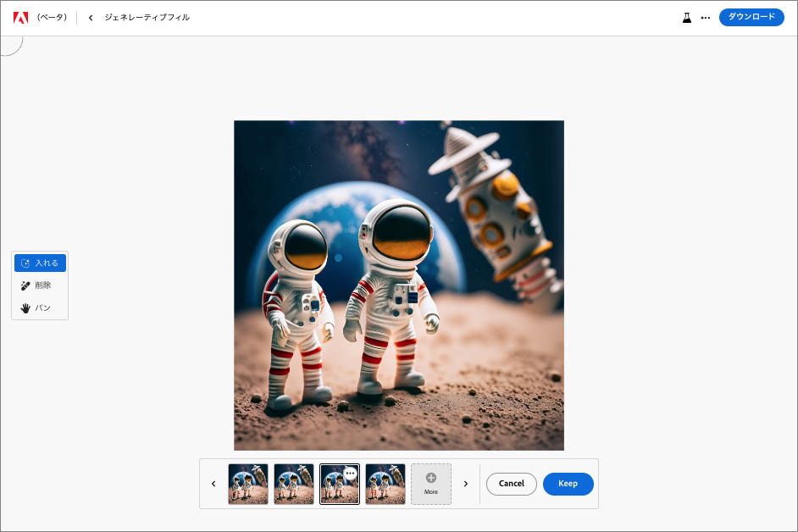Image resolution: width=798 pixels, height=532 pixels.
Task: Select the 削除 (Remove) tool
Action: point(40,285)
